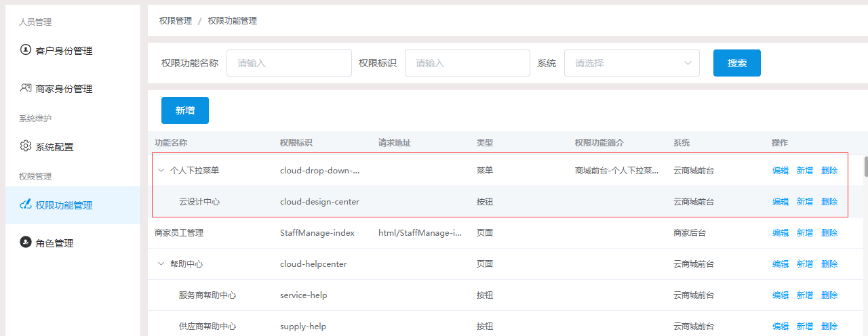Click the 商家员工管理 name cell
The height and width of the screenshot is (336, 868).
pos(179,233)
